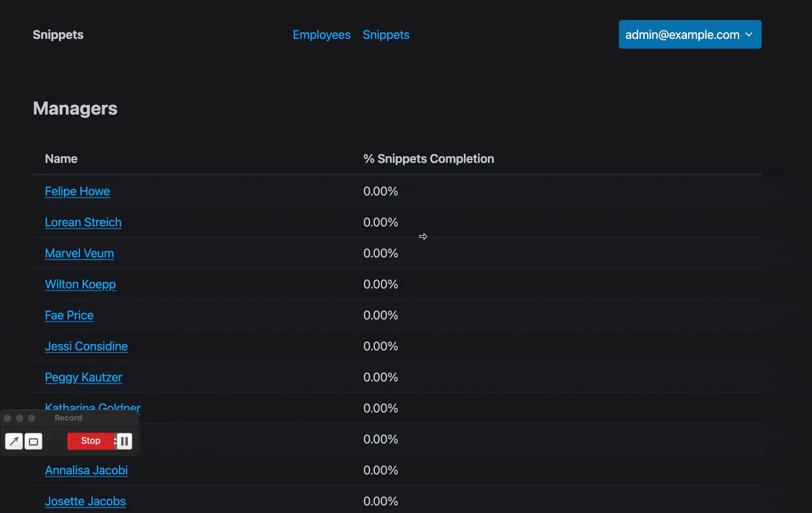
Task: Open the account menu chevron
Action: click(749, 34)
